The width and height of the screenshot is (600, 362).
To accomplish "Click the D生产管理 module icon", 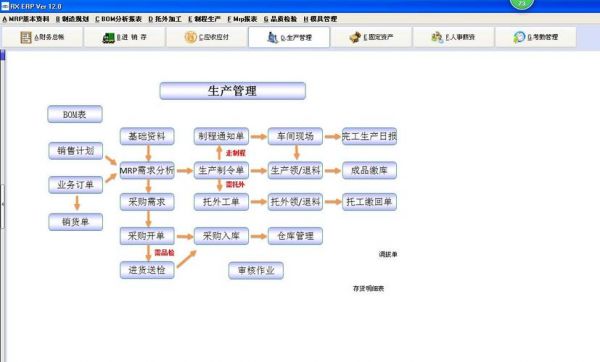I will (x=272, y=38).
